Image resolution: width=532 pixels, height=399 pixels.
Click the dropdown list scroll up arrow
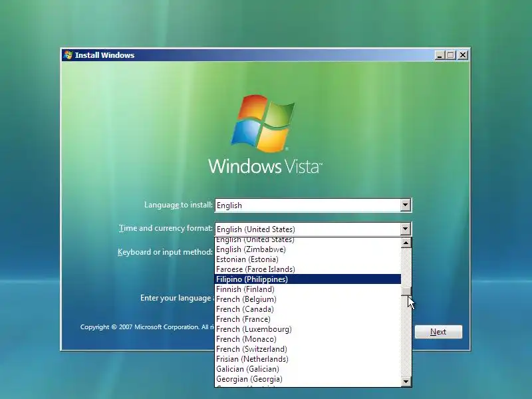(x=406, y=243)
